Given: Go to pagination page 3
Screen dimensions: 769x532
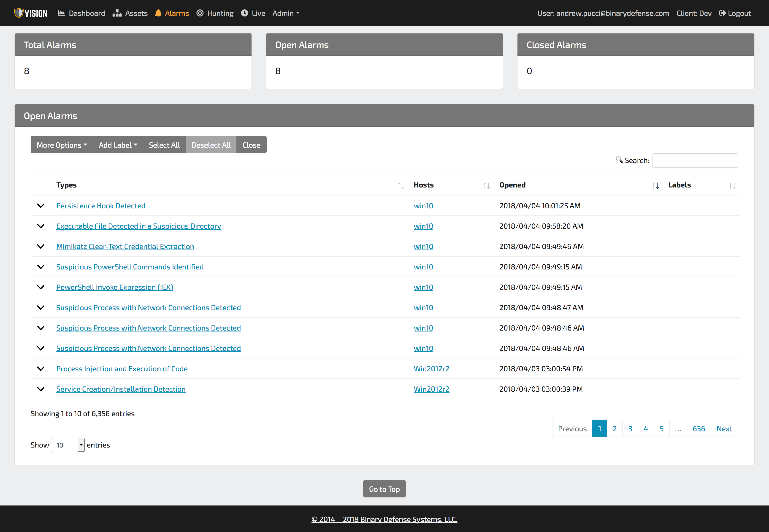Looking at the screenshot, I should [630, 428].
